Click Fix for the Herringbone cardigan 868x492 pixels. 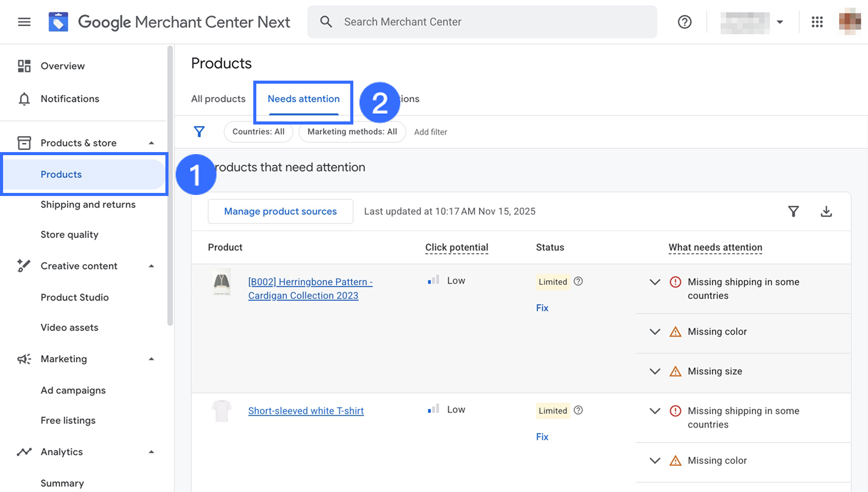542,308
